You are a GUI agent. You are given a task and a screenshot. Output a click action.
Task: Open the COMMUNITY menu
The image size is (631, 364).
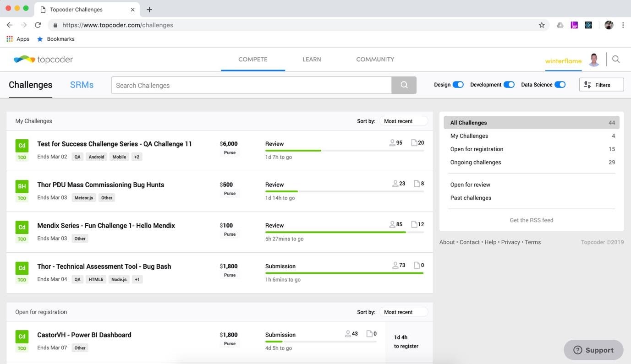click(x=375, y=59)
